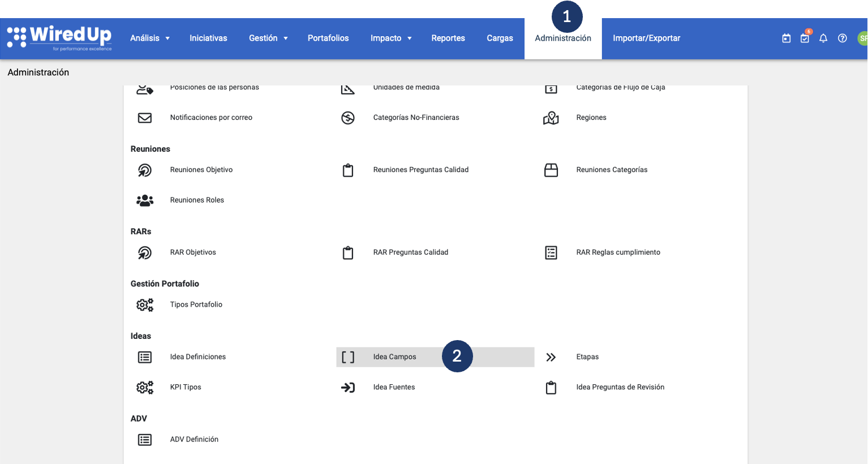Select the Administración tab
The width and height of the screenshot is (868, 464).
click(563, 38)
